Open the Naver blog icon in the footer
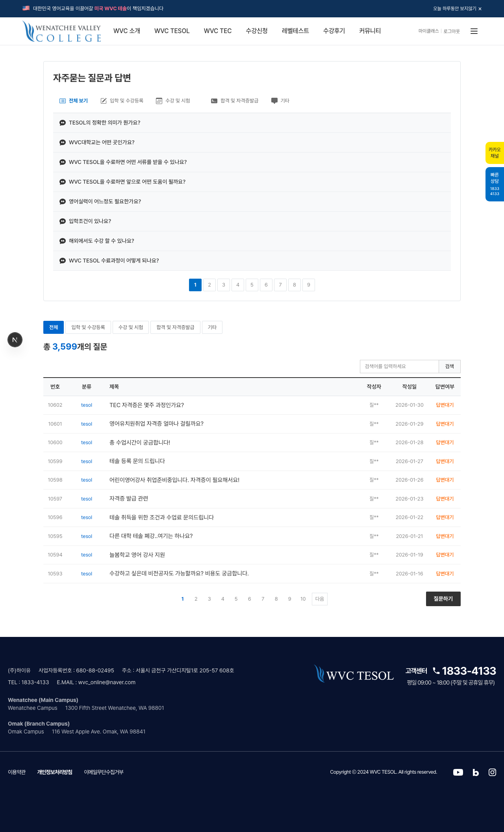This screenshot has height=832, width=504. (476, 772)
